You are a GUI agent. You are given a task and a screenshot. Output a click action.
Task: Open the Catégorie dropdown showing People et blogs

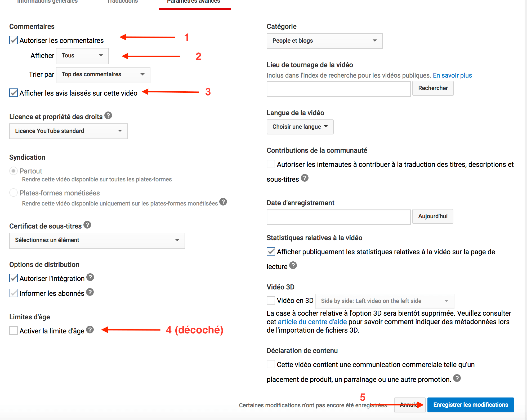pos(324,41)
